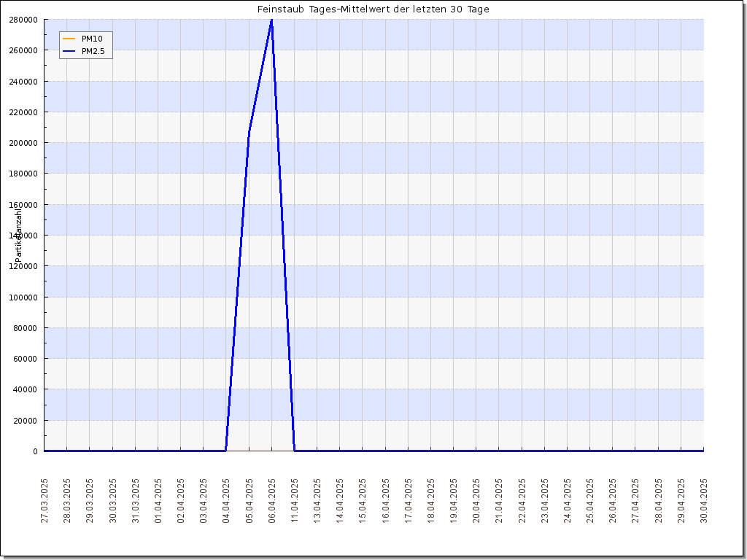This screenshot has height=560, width=747.
Task: Click the peak of the blue PM2.5 curve
Action: click(x=271, y=20)
